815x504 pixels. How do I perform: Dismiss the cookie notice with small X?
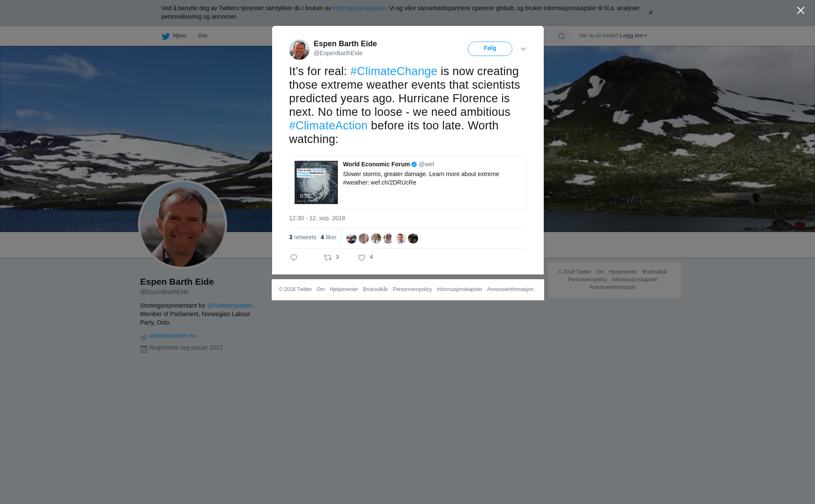(650, 13)
